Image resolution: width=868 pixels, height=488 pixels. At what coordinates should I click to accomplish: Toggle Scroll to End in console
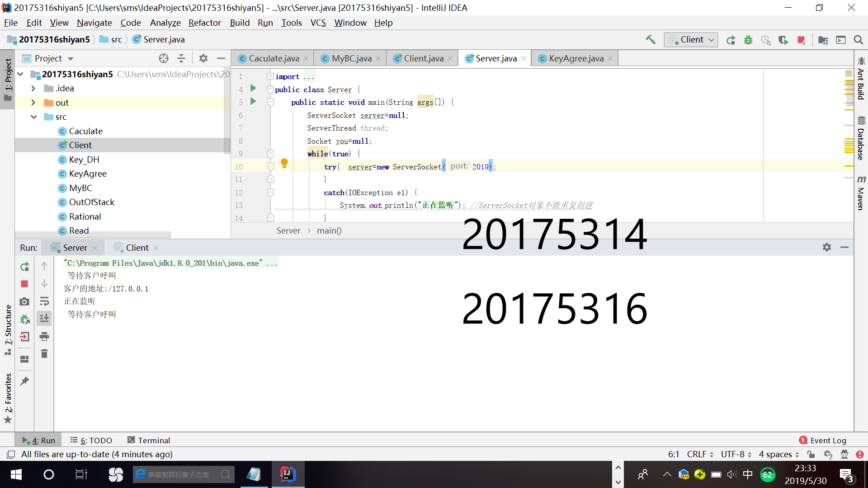click(44, 319)
